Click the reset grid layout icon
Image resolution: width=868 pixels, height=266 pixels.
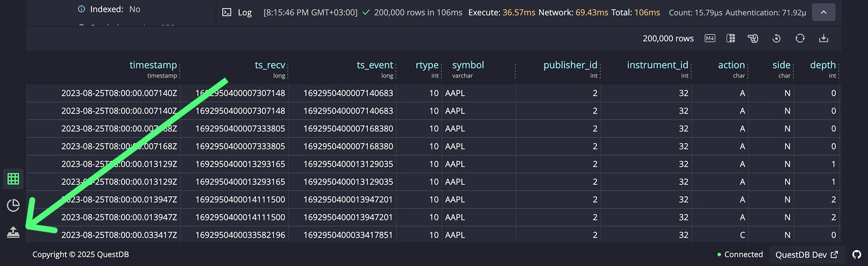click(776, 38)
